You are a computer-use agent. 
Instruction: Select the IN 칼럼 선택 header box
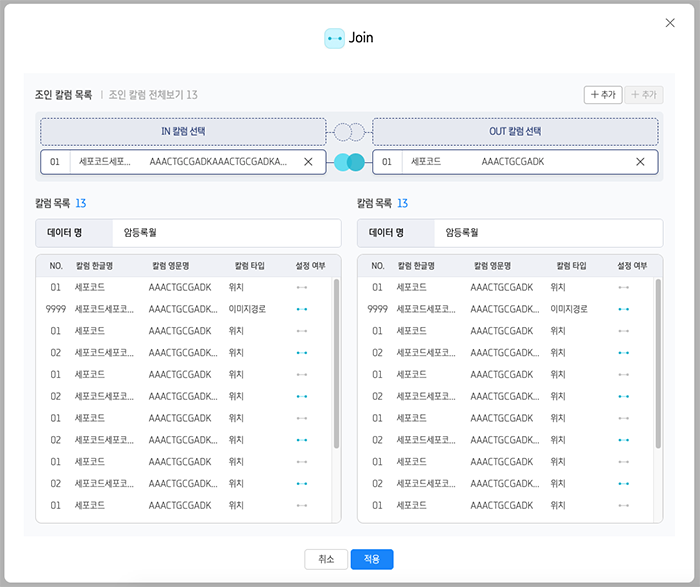[x=183, y=131]
